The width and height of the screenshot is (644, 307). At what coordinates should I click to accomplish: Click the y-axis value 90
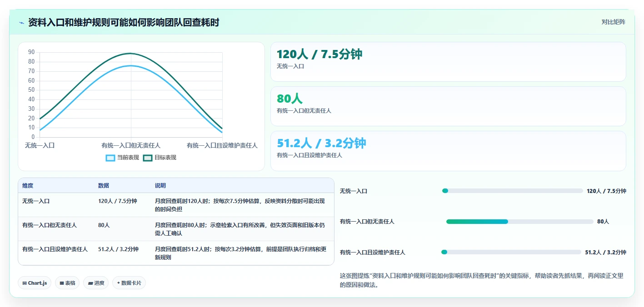[31, 52]
